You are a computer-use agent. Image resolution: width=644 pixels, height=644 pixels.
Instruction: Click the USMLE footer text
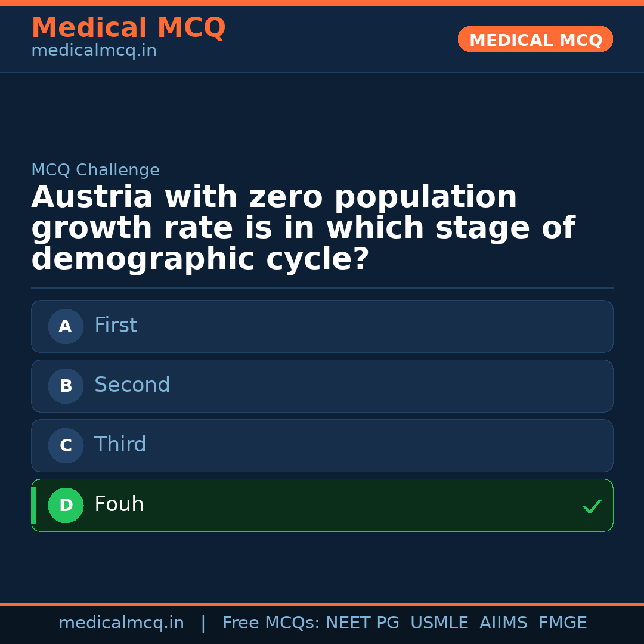click(439, 622)
